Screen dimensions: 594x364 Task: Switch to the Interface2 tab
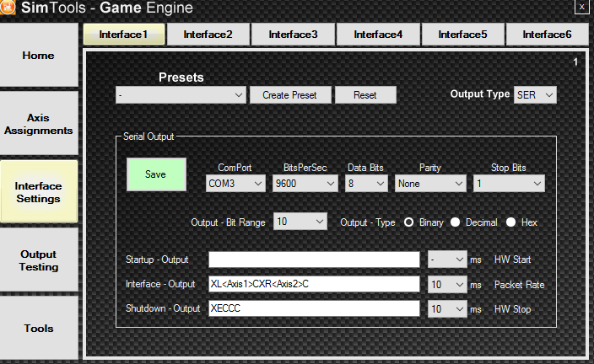click(x=208, y=35)
